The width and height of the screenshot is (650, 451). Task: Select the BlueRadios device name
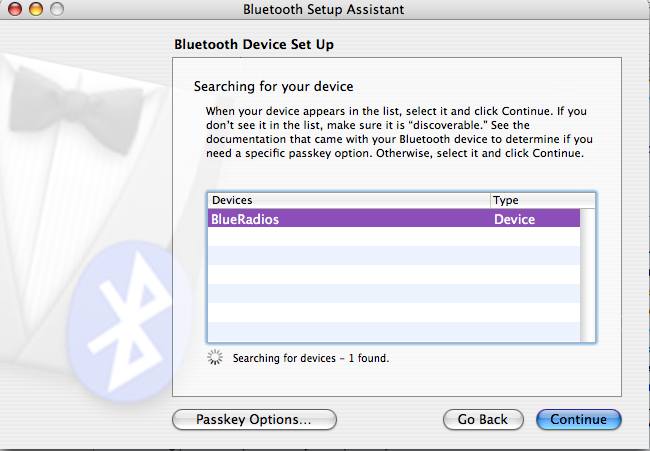(x=245, y=219)
